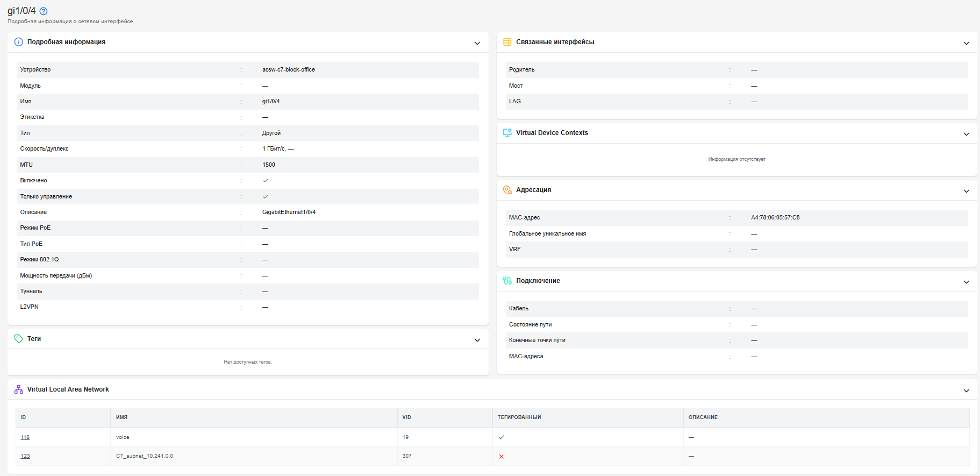Open VLAN link with ID 123
This screenshot has width=980, height=476.
point(25,456)
